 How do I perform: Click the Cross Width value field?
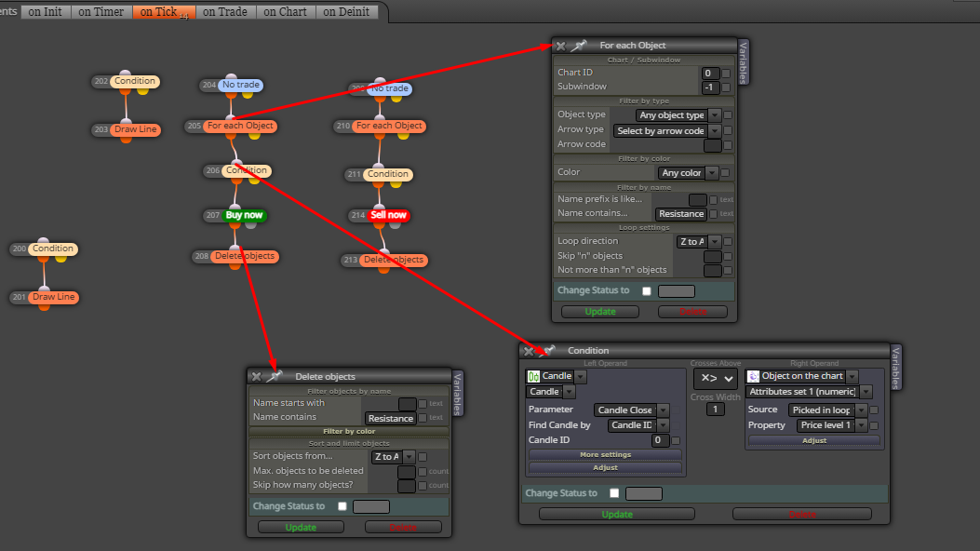pos(715,410)
